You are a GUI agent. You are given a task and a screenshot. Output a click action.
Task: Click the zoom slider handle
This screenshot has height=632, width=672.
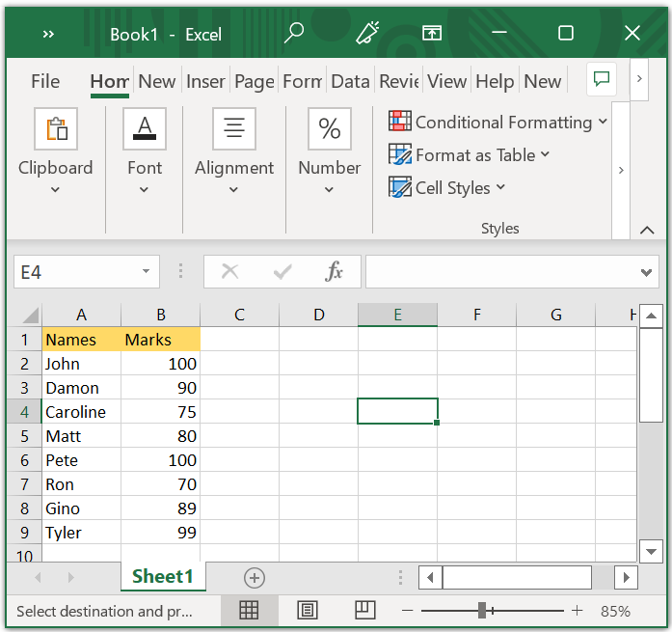click(482, 610)
